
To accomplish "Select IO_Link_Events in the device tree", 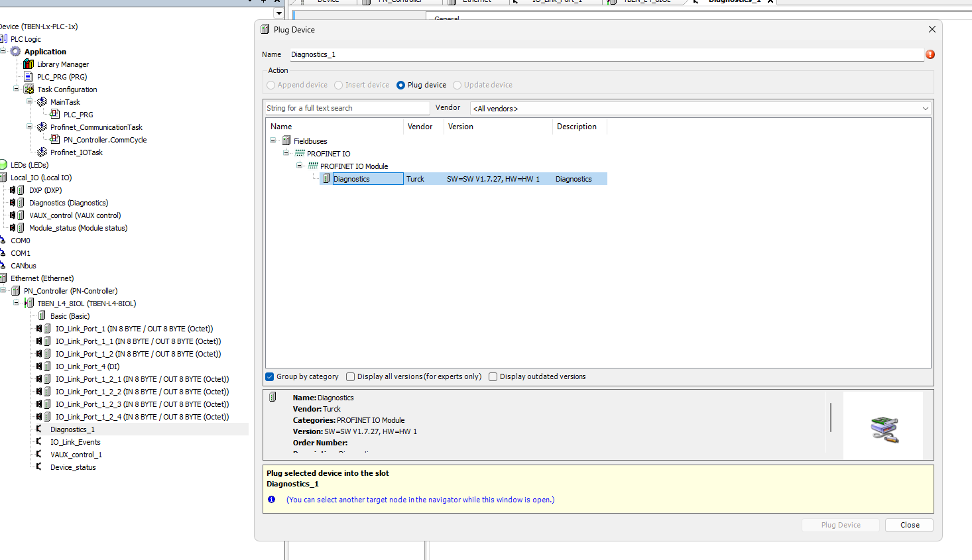I will [x=76, y=442].
